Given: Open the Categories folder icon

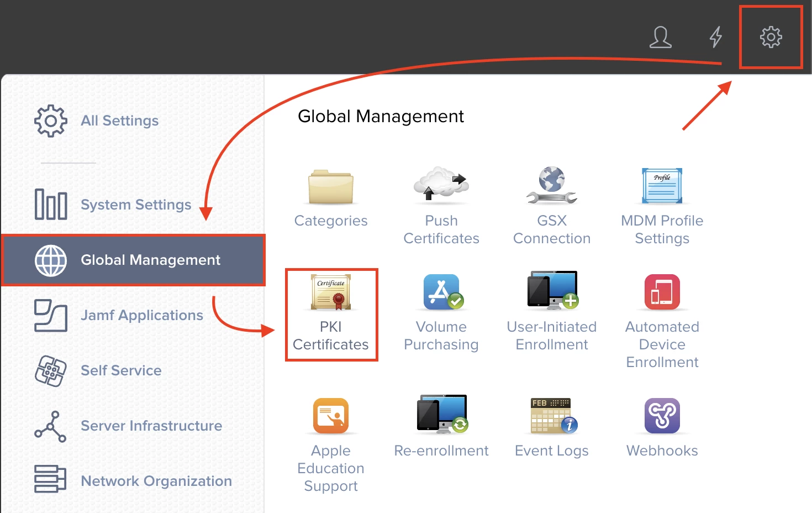Looking at the screenshot, I should pyautogui.click(x=331, y=187).
